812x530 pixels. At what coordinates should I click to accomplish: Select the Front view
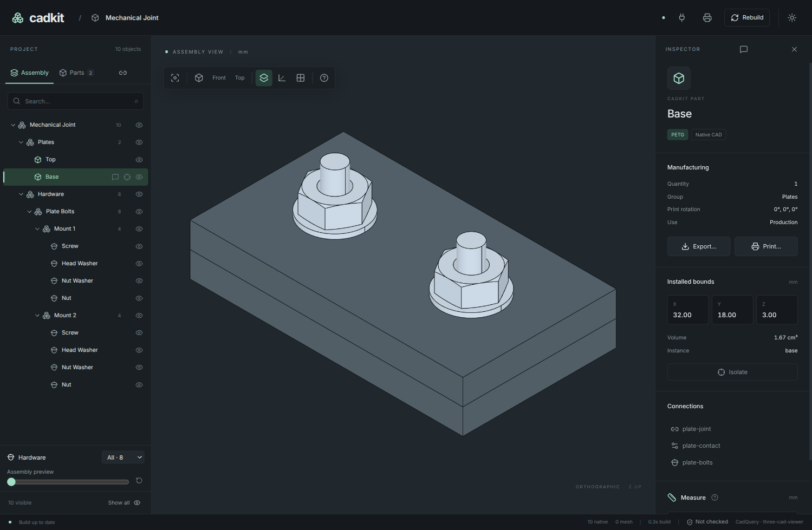219,78
